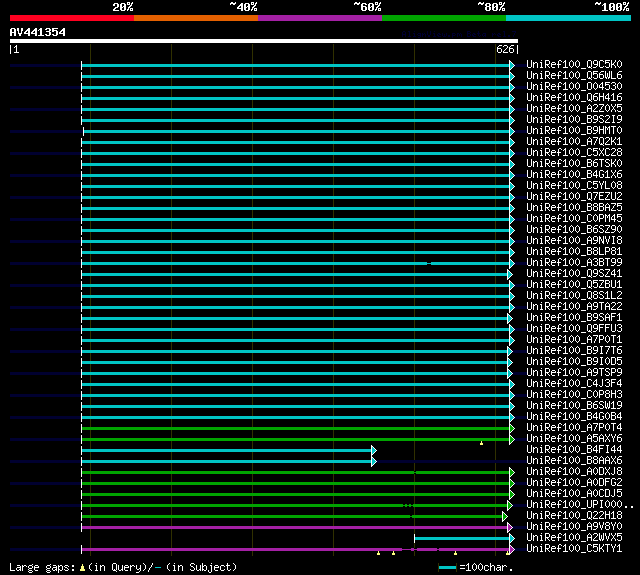The image size is (640, 575).
Task: Select hit label UniRef100_A0DXJ8
Action: click(x=574, y=472)
